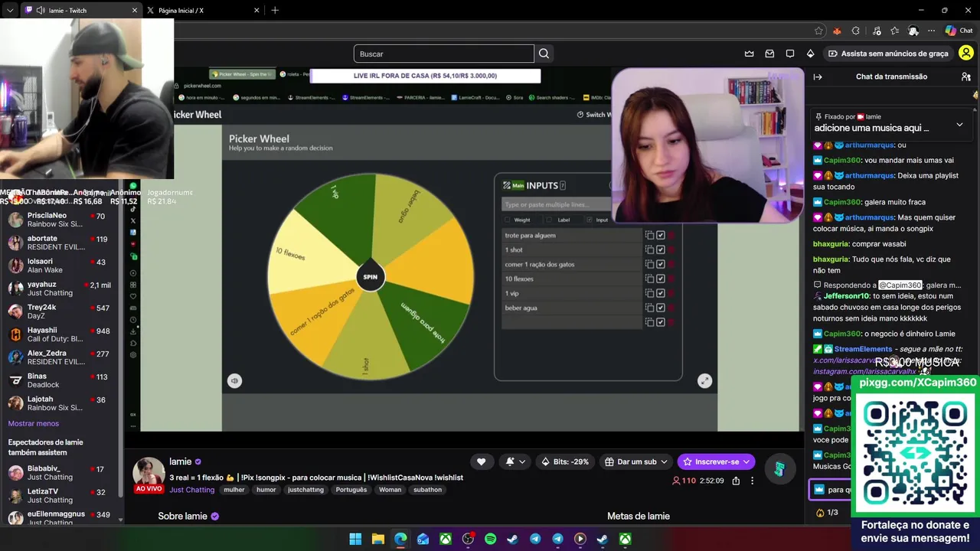
Task: Open browser tab list dropdown arrow
Action: pos(9,10)
